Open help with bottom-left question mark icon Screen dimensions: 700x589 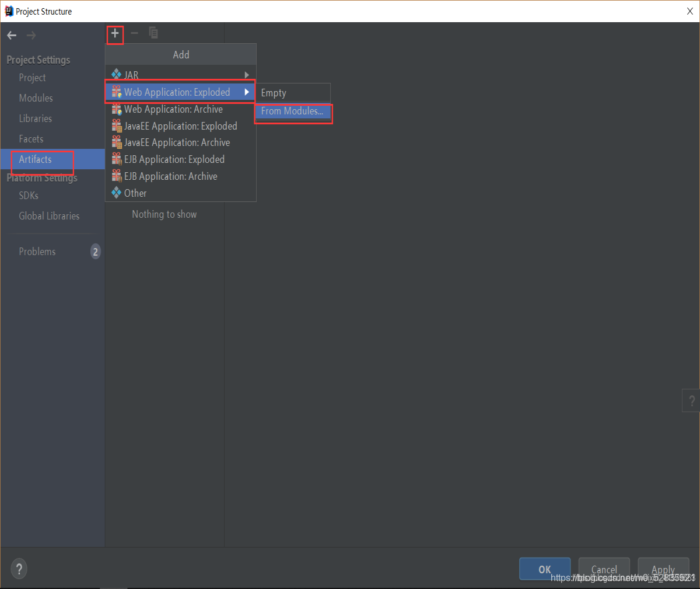[19, 569]
